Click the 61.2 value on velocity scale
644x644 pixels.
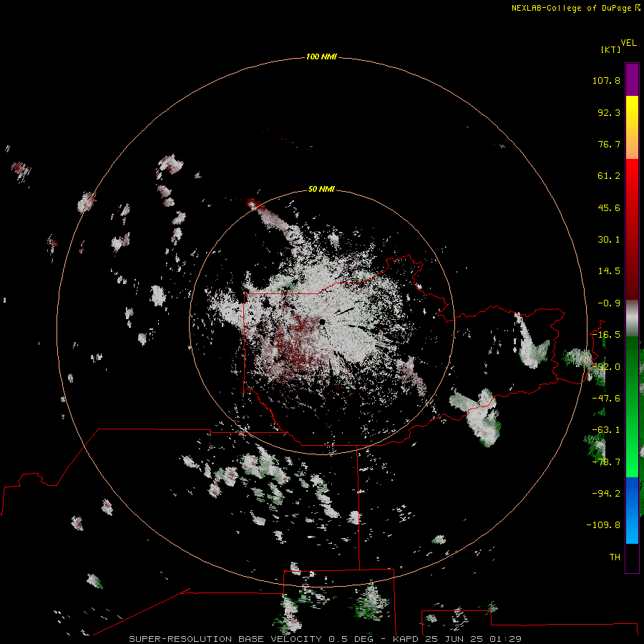[x=609, y=176]
